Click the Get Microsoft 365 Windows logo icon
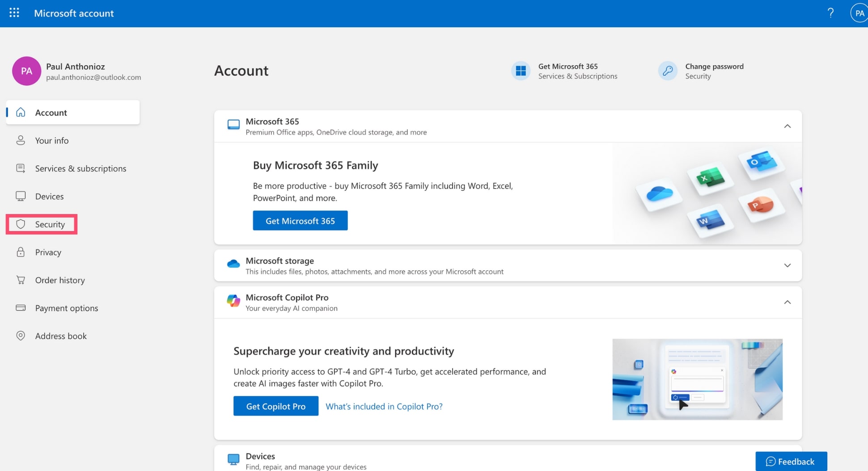Screen dimensions: 868x471 521,71
